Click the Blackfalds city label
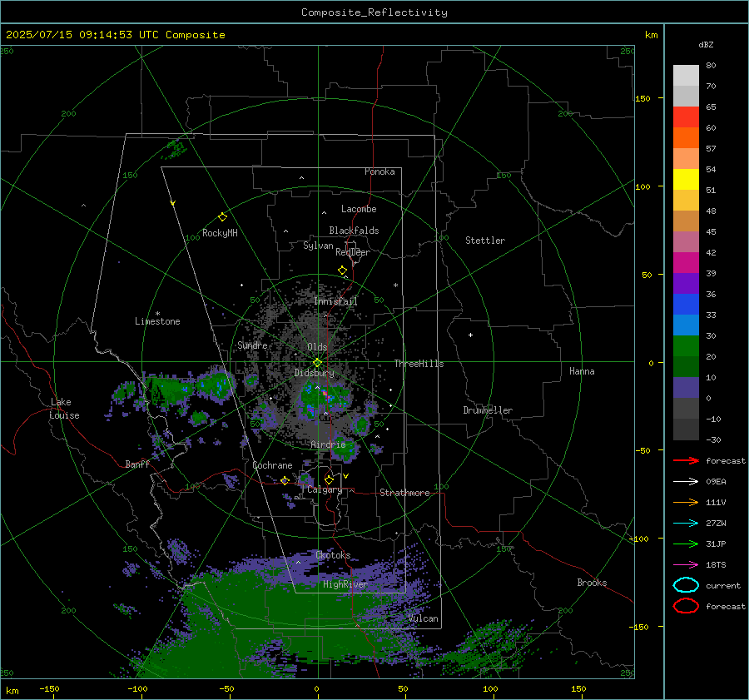 coord(354,231)
